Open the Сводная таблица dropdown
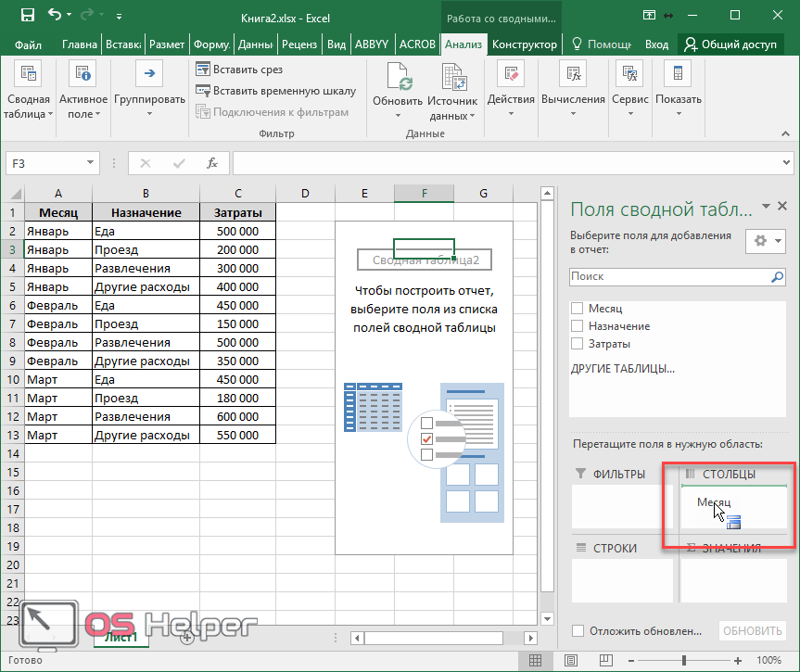The height and width of the screenshot is (672, 800). coord(28,107)
